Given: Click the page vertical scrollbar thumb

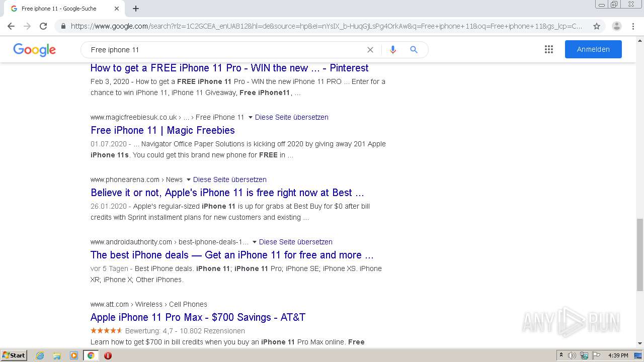Looking at the screenshot, I should tap(640, 254).
